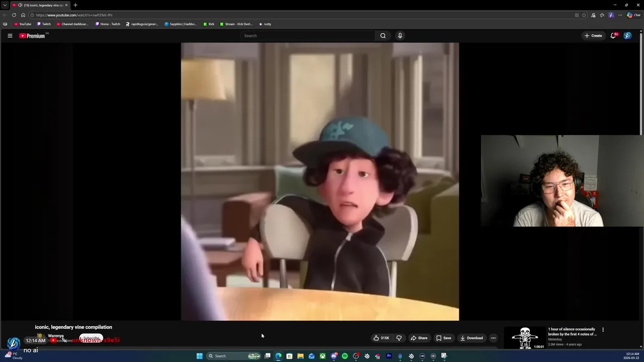644x362 pixels.
Task: Open the Kick bookmark
Action: click(209, 24)
